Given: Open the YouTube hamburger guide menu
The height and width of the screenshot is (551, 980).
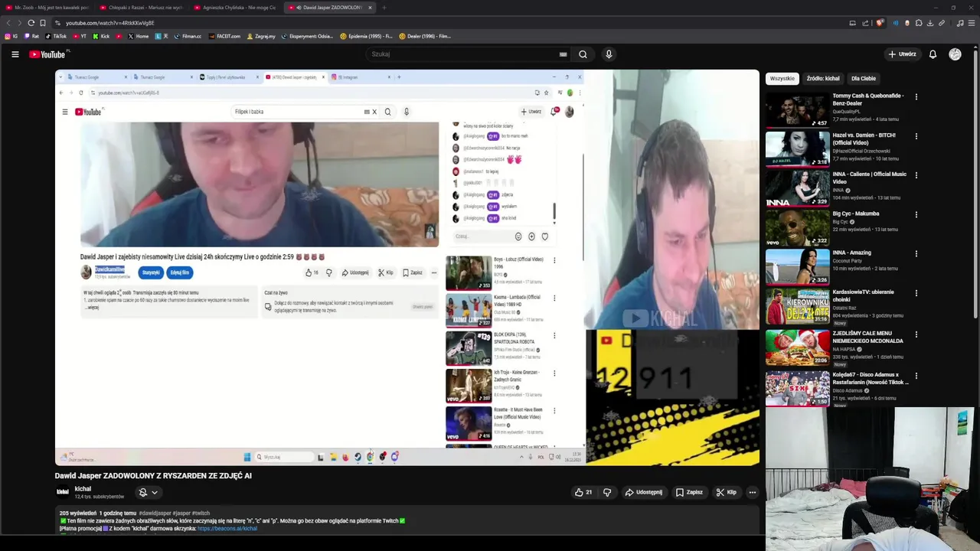Looking at the screenshot, I should click(15, 54).
